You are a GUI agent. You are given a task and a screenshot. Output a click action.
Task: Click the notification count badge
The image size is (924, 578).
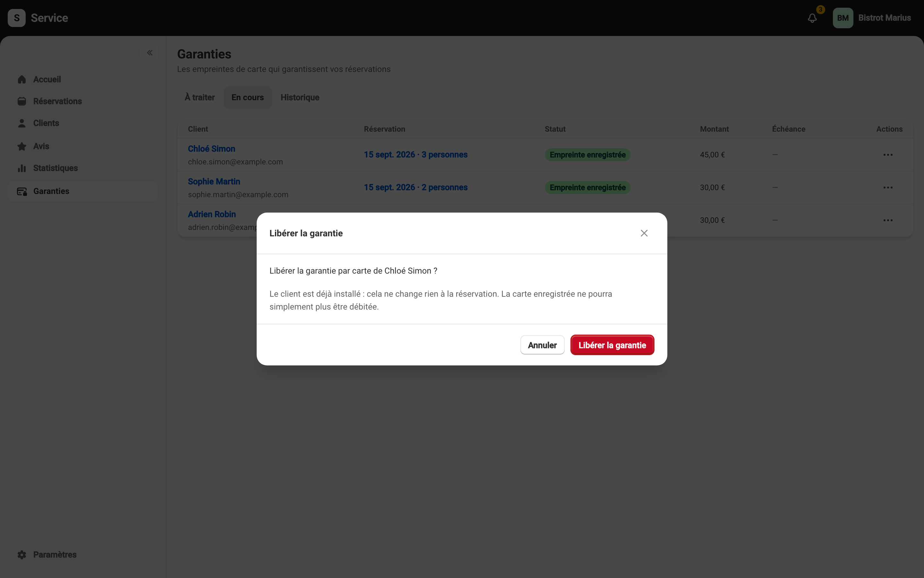[x=820, y=10]
